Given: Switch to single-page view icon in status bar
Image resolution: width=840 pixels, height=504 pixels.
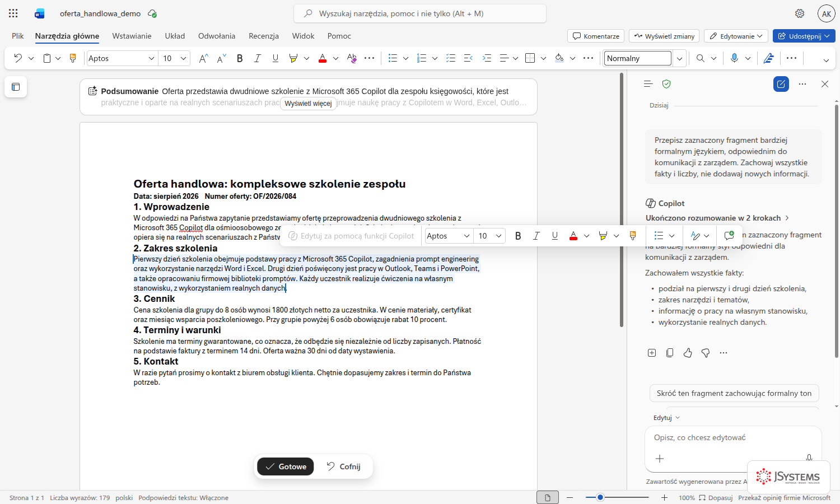Looking at the screenshot, I should [548, 498].
